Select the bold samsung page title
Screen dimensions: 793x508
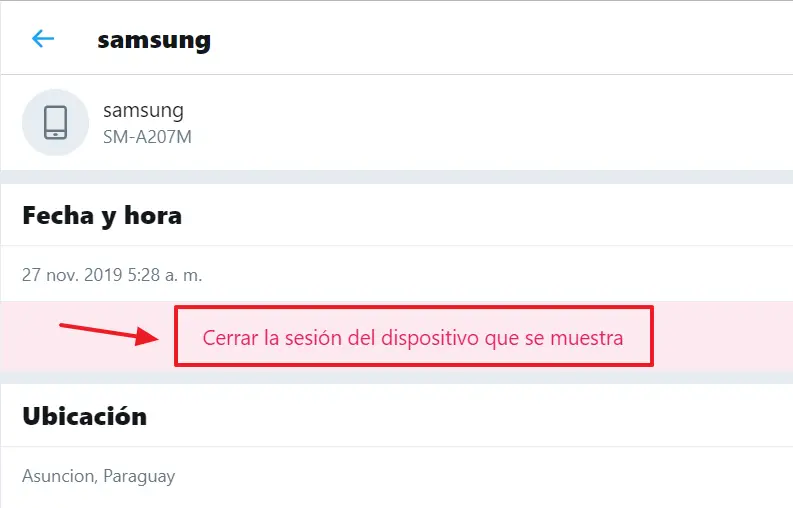[154, 40]
